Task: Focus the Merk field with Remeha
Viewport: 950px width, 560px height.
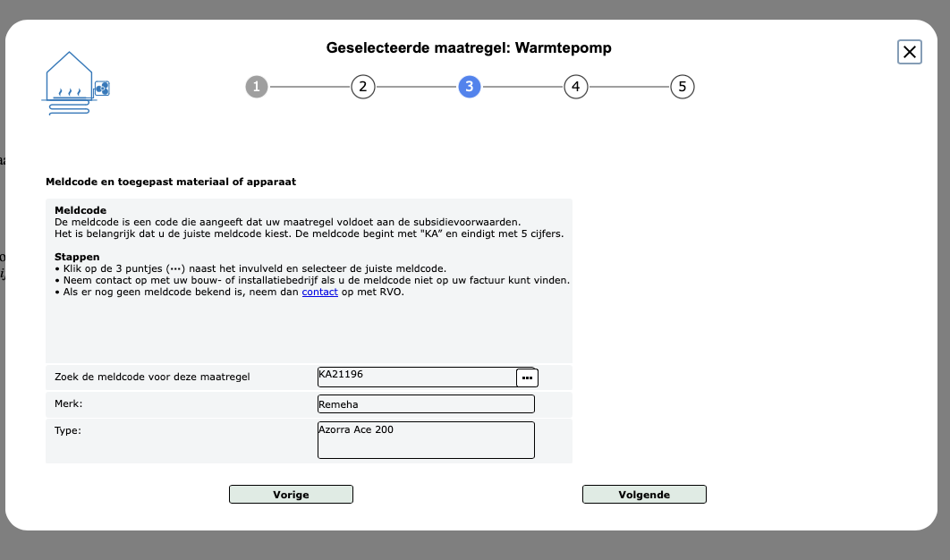Action: (426, 404)
